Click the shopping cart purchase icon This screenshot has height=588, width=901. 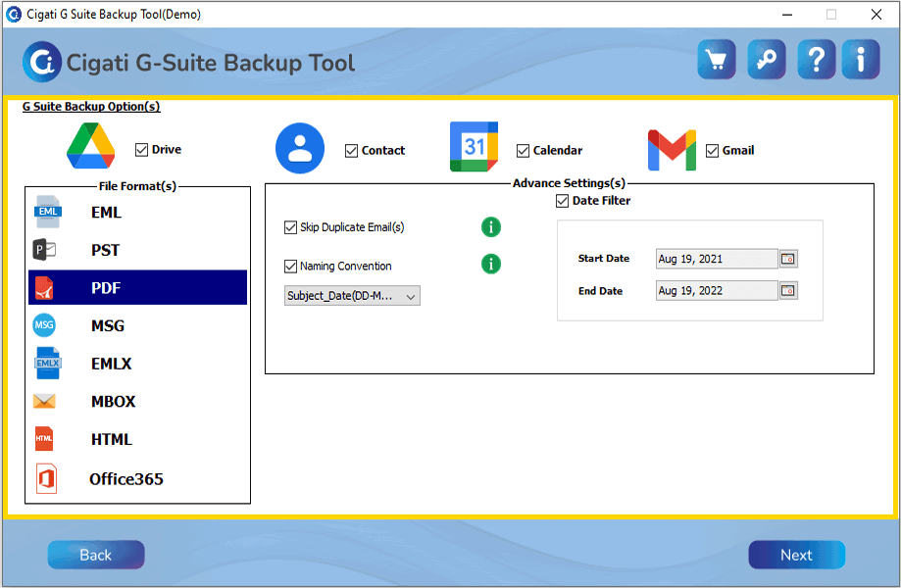click(x=717, y=61)
